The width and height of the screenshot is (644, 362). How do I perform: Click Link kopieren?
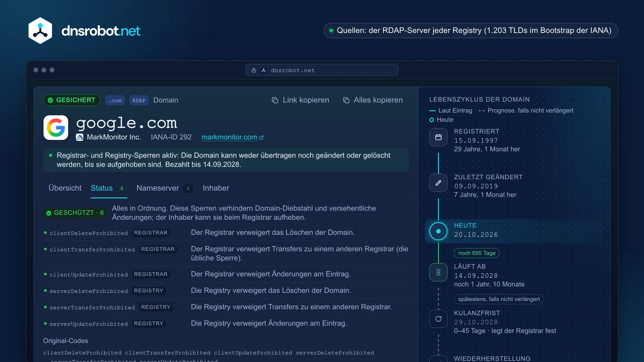point(300,100)
